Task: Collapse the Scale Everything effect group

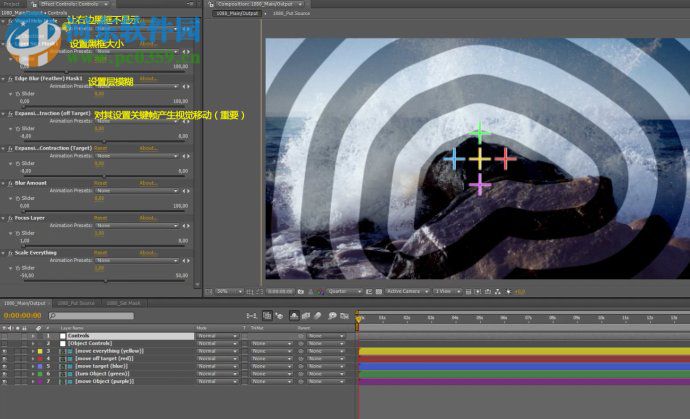Action: 4,253
